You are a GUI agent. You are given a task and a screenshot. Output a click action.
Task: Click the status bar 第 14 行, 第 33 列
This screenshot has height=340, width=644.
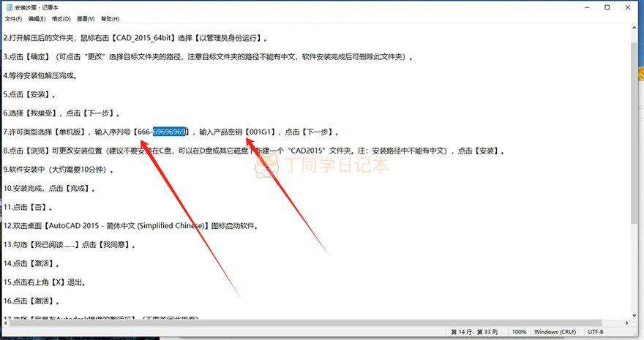pos(474,332)
